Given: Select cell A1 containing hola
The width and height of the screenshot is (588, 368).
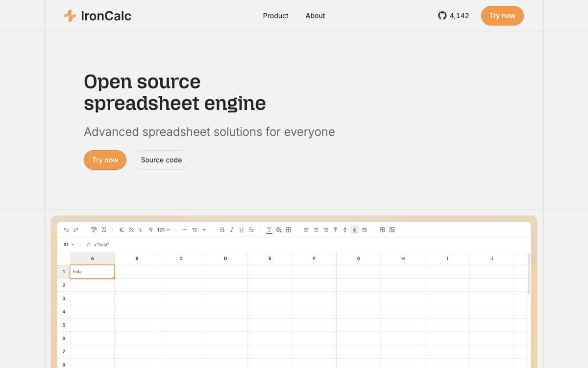Looking at the screenshot, I should click(93, 272).
